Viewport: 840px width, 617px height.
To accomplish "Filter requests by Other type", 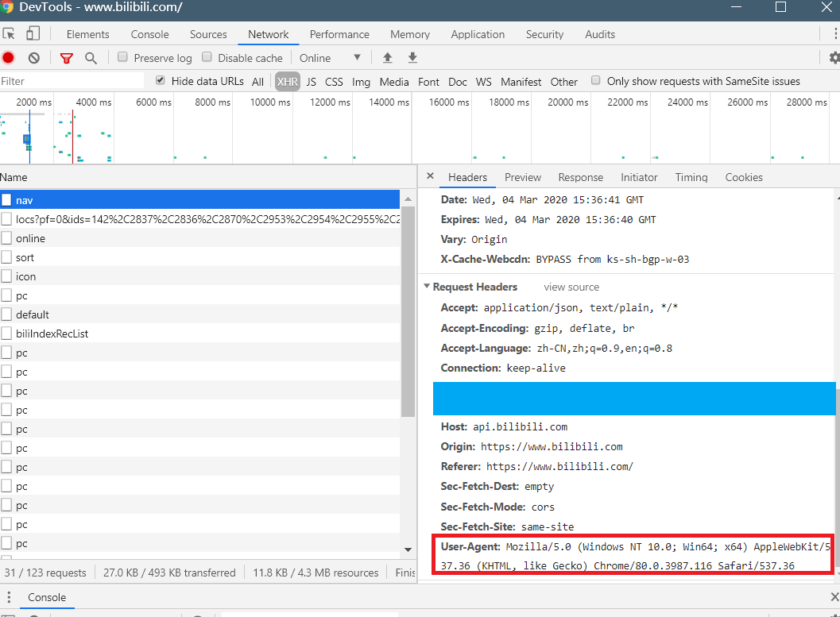I will (563, 81).
